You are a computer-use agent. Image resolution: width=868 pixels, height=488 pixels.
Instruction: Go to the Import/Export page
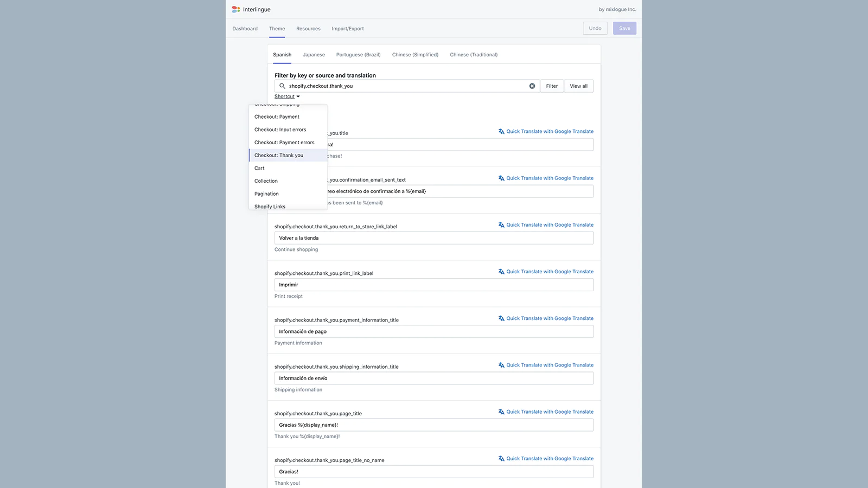point(348,29)
